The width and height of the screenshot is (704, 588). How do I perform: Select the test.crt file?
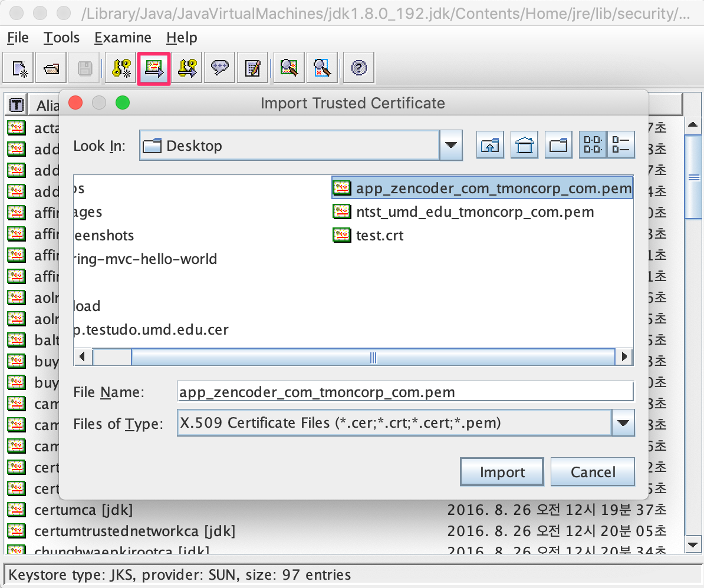tap(379, 236)
